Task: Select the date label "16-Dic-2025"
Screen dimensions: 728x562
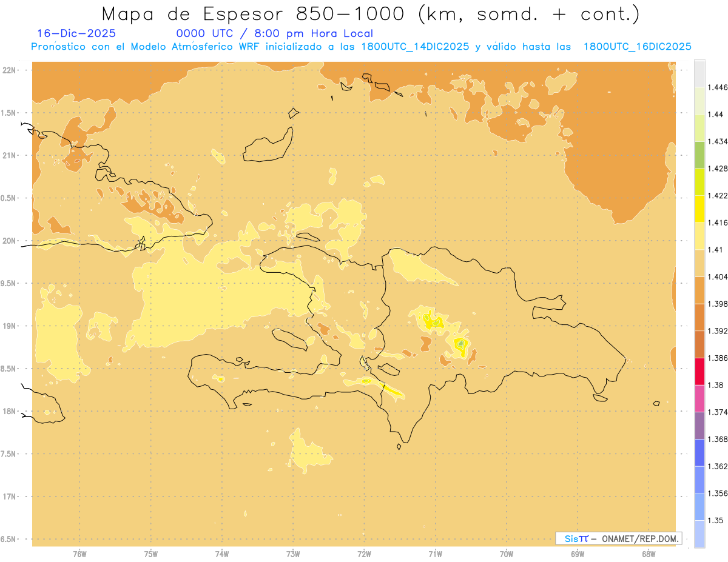Action: point(76,34)
